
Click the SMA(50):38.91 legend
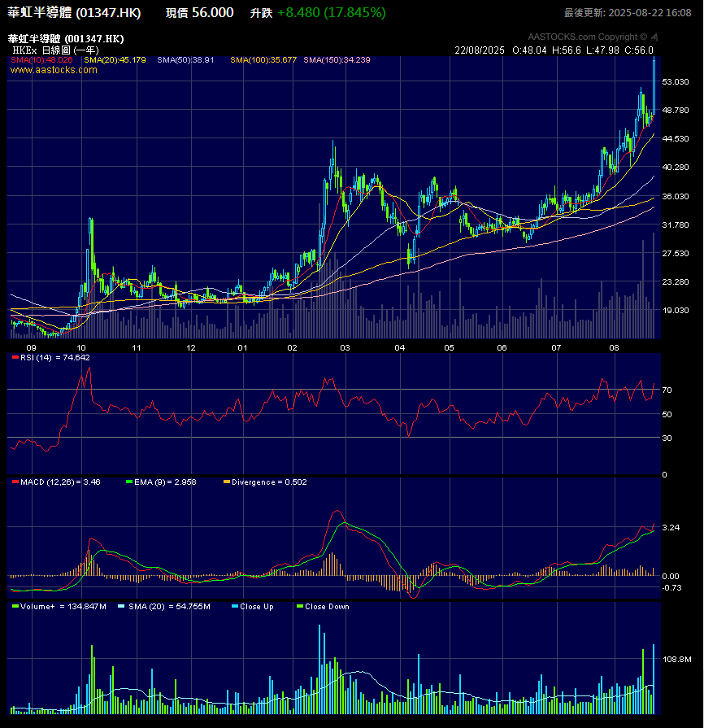[185, 60]
